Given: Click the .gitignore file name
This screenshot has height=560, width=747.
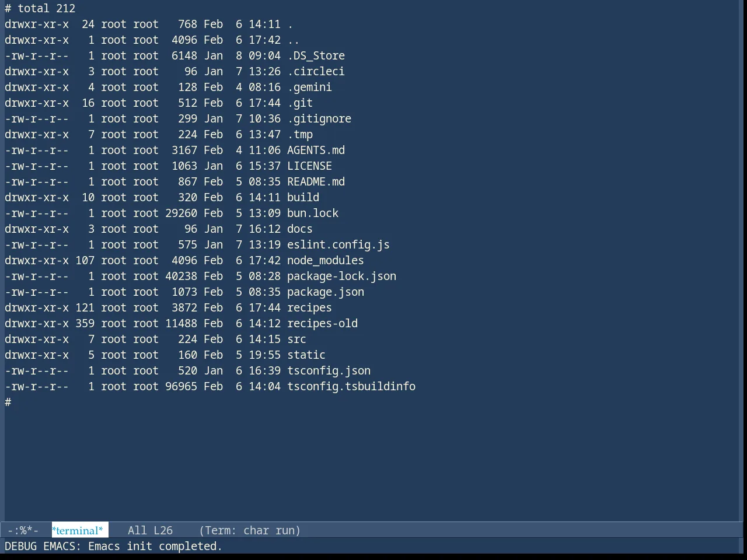Looking at the screenshot, I should 319,118.
